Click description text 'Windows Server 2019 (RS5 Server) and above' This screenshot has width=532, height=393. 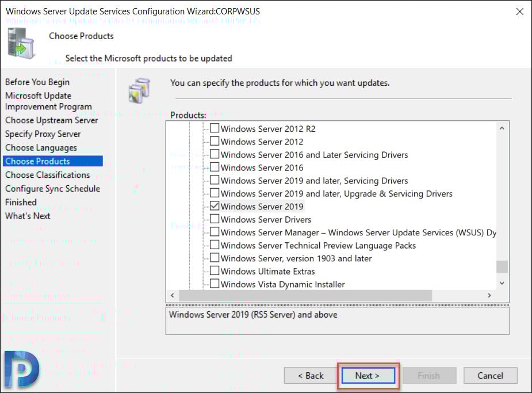pos(253,315)
